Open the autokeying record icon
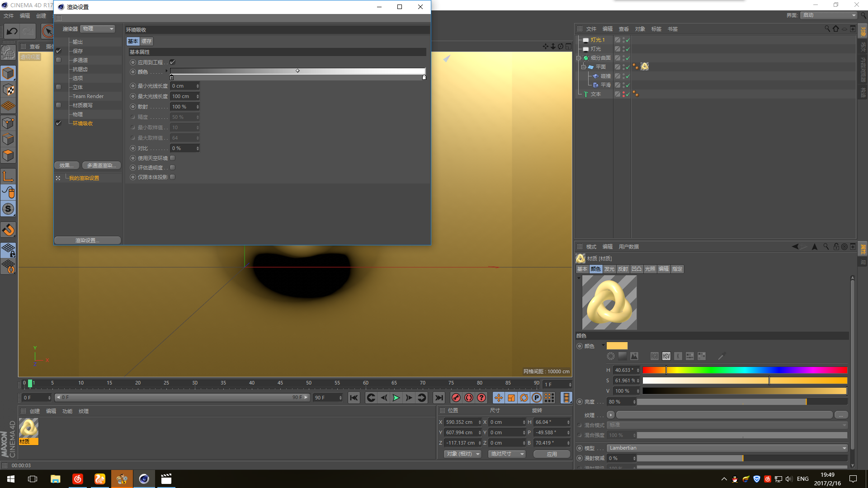Screen dimensions: 868x488 coord(469,398)
